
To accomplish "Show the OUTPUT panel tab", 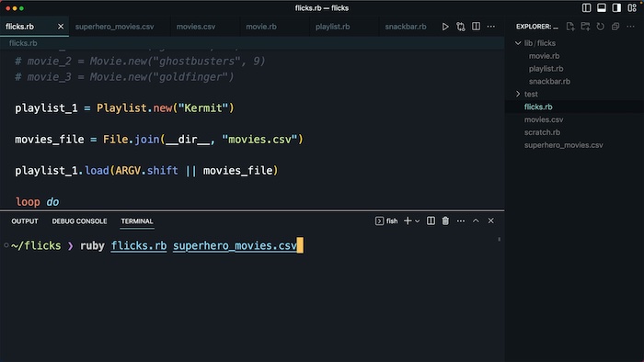I will point(25,221).
